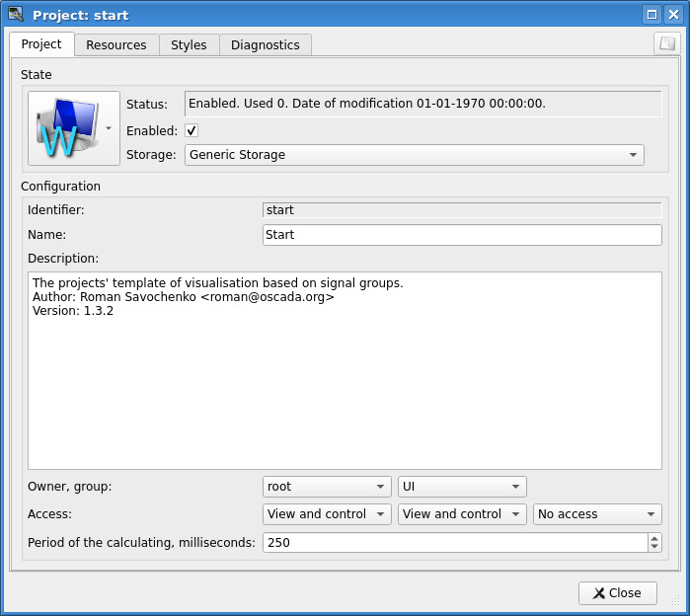Expand the owner dropdown showing root
The width and height of the screenshot is (690, 616).
[x=327, y=487]
